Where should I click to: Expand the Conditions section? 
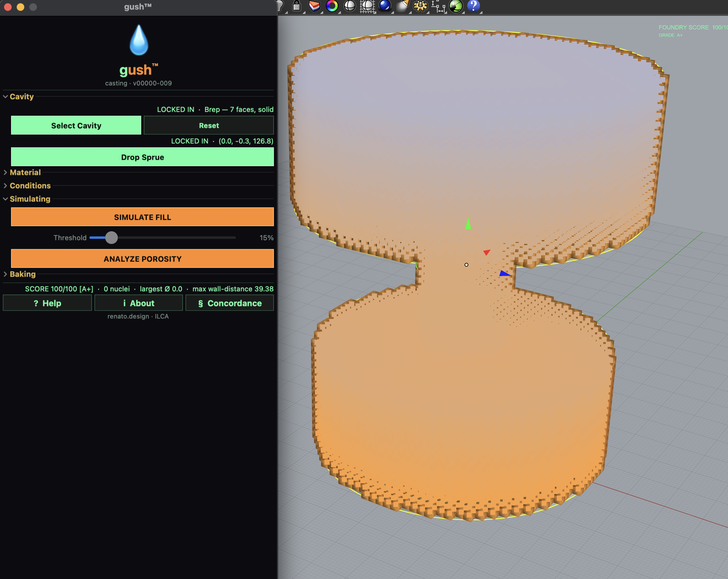30,186
